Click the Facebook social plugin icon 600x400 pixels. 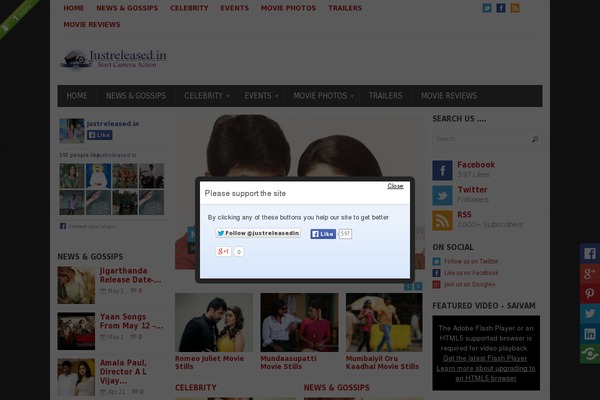(63, 226)
